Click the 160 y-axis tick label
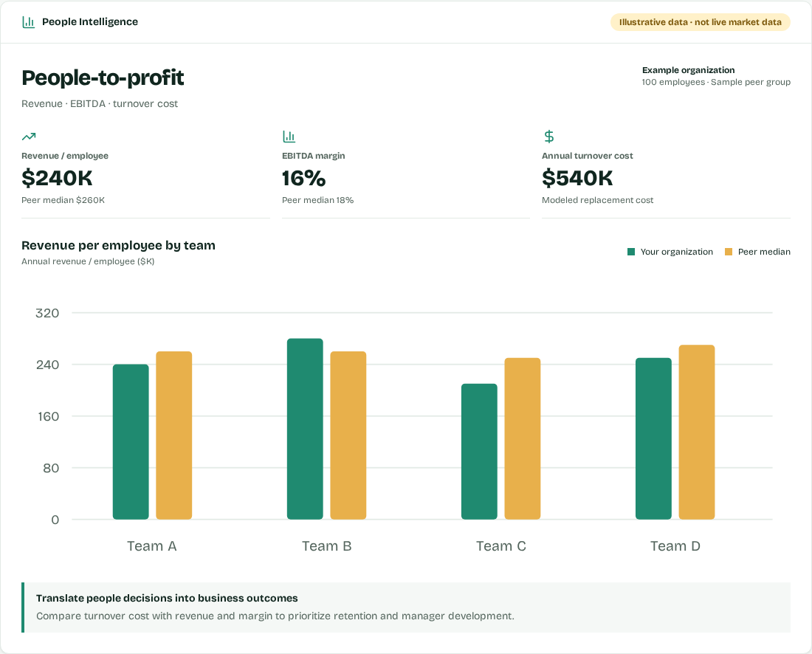This screenshot has height=654, width=812. point(48,416)
